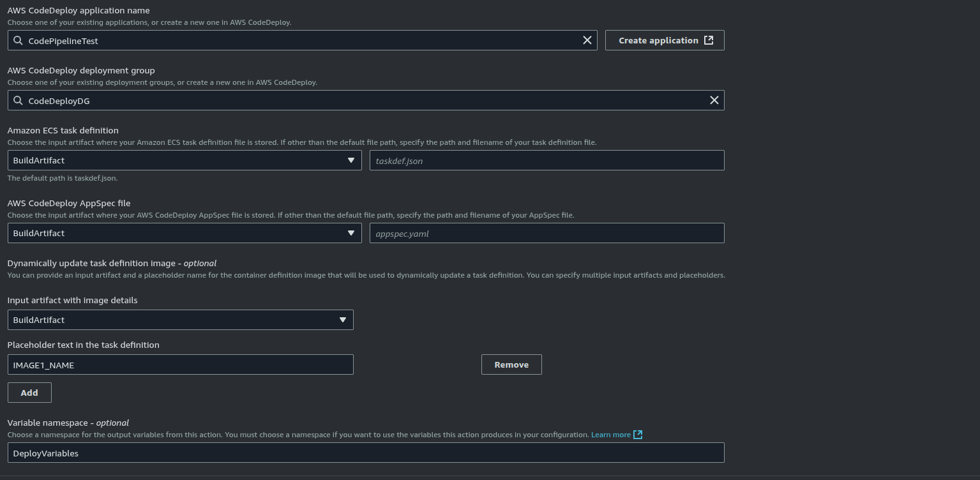
Task: Clear the CodePipelineTest application name
Action: click(x=587, y=40)
